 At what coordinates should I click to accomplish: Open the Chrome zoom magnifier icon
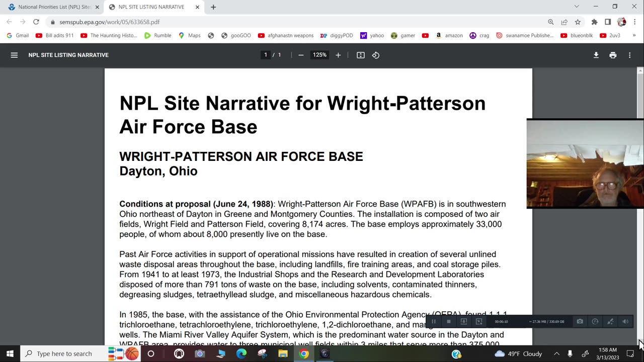click(x=551, y=22)
